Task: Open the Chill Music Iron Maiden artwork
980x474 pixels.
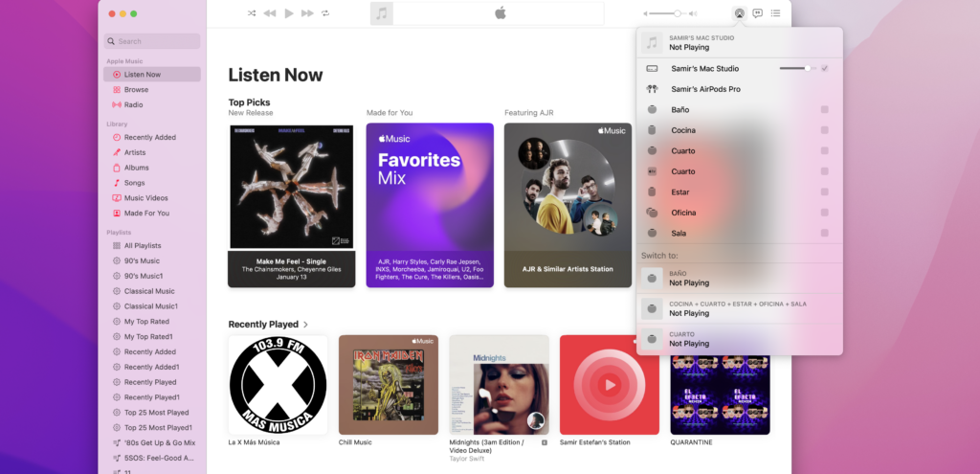Action: coord(389,385)
